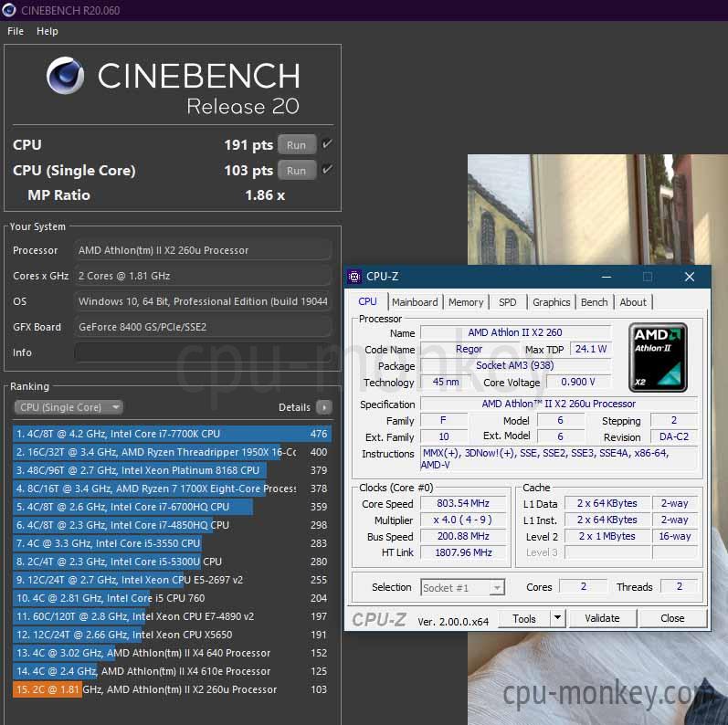Select ranking row 11 Xeon E7-4890 v2

172,616
